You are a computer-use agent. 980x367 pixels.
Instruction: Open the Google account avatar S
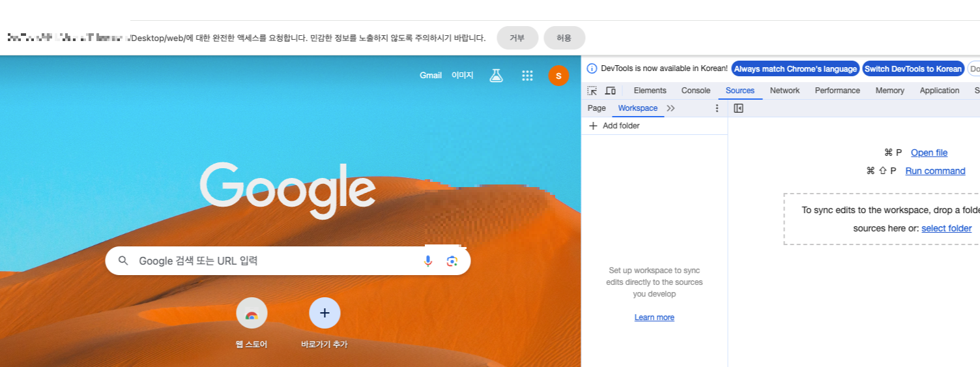[x=558, y=76]
